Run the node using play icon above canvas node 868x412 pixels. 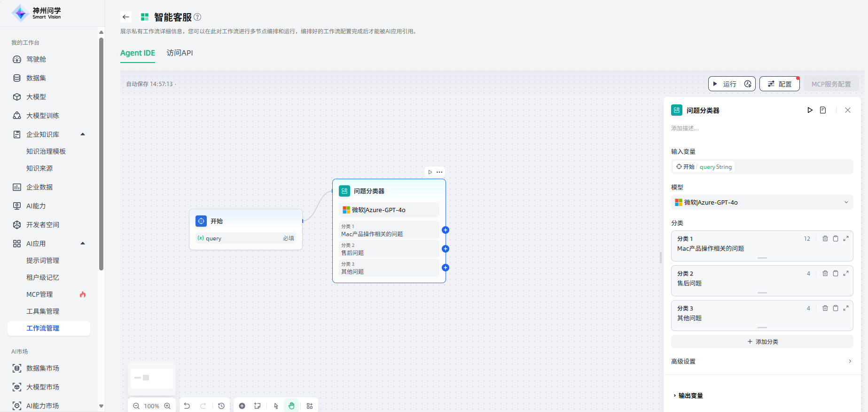point(430,172)
